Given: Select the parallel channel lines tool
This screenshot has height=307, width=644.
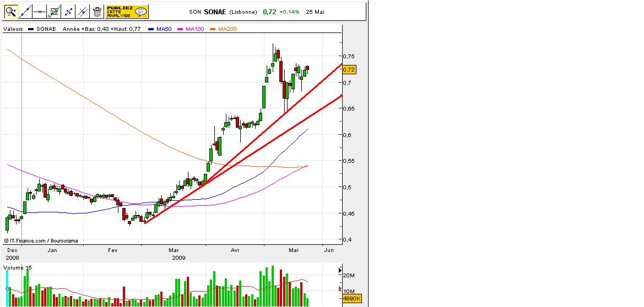Looking at the screenshot, I should 83,12.
